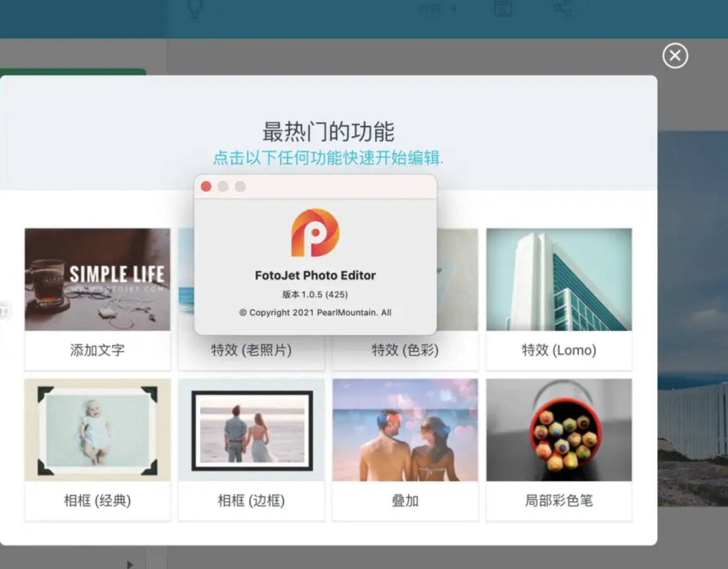
Task: Click the Copyright 2021 PearlMountain text
Action: click(315, 313)
